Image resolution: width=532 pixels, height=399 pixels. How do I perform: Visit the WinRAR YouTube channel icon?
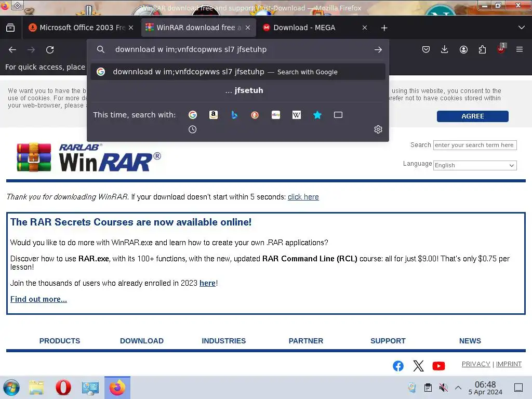438,366
